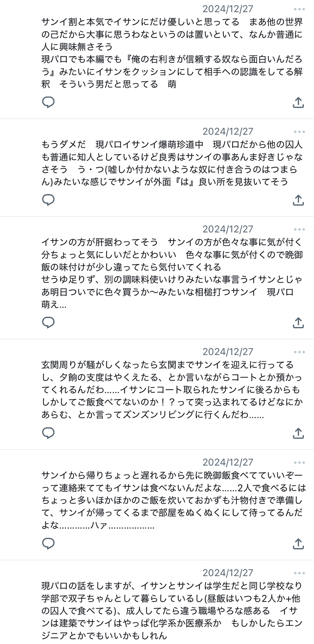Share the post starting 'イサンの方が肝据わってそう'
Screen dimensions: 314x644
click(298, 322)
